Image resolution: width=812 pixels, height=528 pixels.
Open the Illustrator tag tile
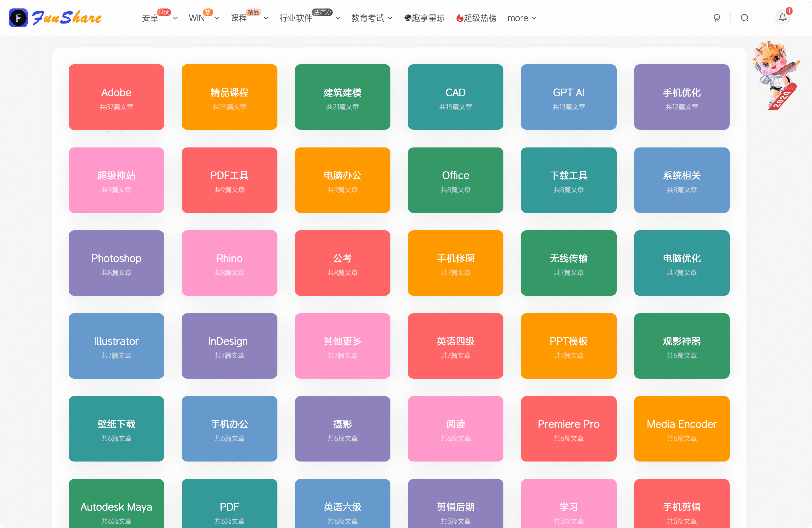point(116,346)
